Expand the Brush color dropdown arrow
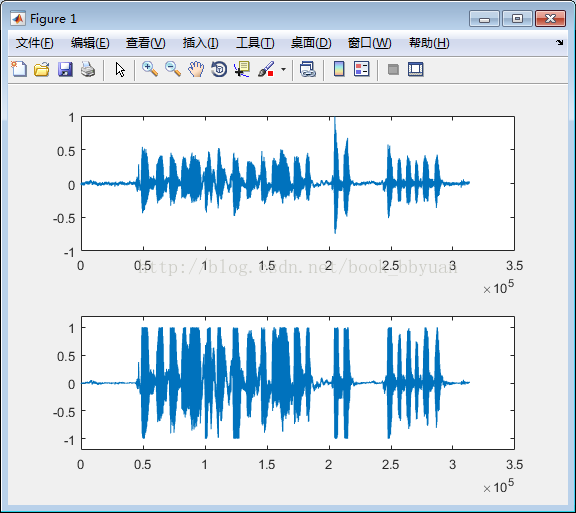 click(283, 69)
